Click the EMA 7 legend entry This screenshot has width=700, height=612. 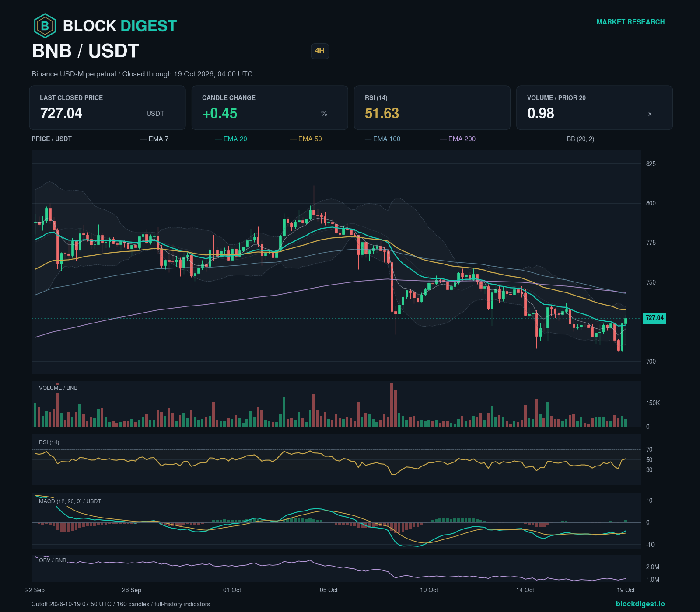coord(154,139)
